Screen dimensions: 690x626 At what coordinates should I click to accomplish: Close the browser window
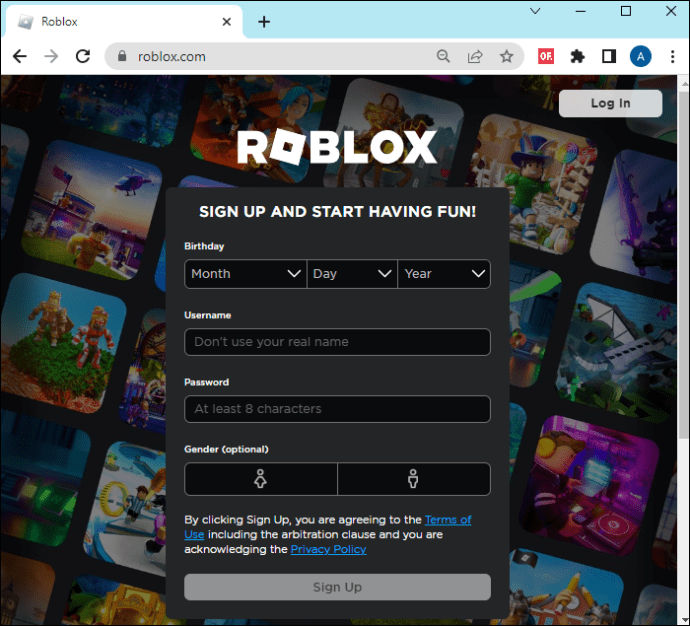pos(671,11)
